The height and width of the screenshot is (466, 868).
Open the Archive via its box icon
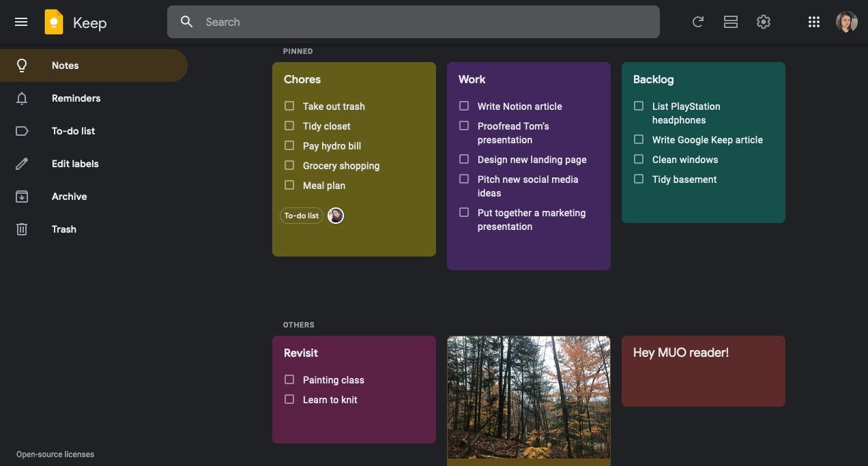click(x=21, y=196)
